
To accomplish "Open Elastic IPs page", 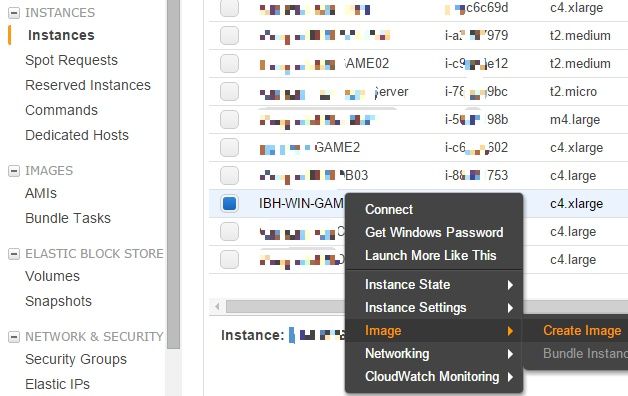I will pyautogui.click(x=57, y=384).
